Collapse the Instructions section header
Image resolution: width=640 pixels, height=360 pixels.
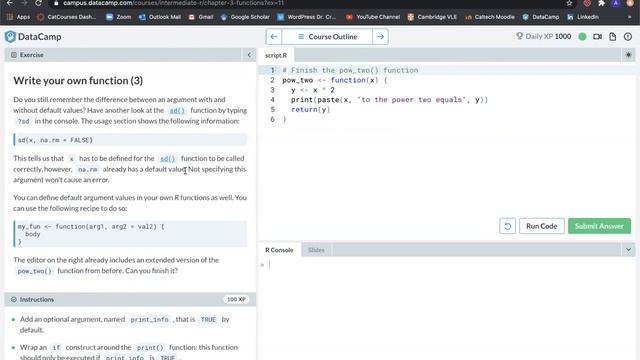point(130,300)
